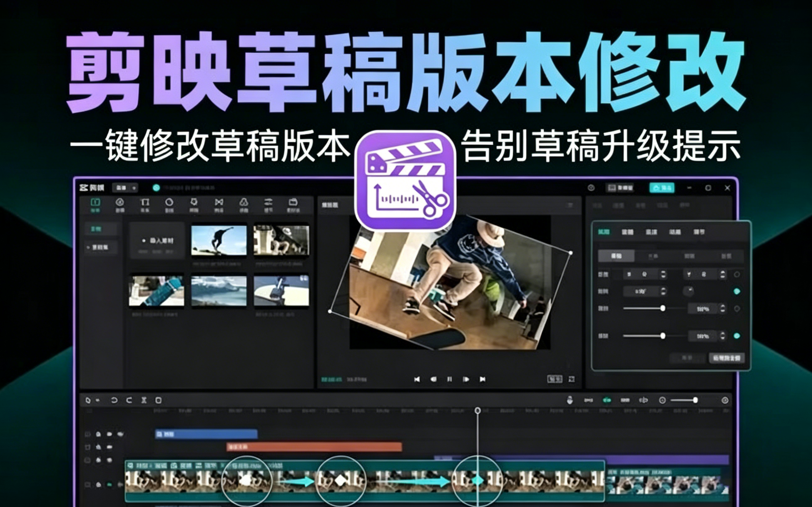Switch to the second tab in the properties panel
The image size is (812, 507).
coord(627,232)
